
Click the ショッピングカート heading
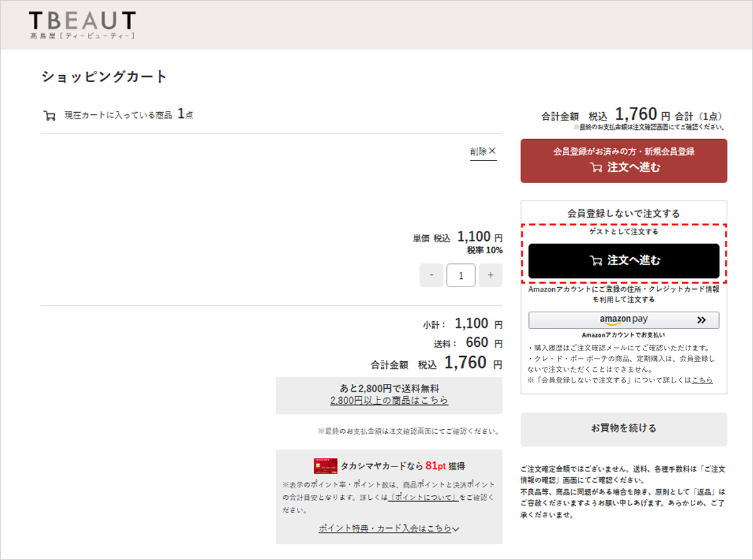(x=105, y=77)
